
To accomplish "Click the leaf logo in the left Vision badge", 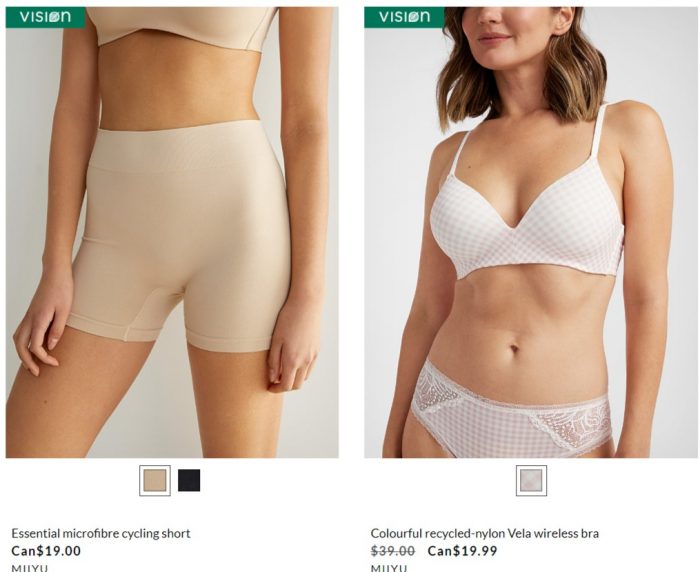I will click(54, 17).
